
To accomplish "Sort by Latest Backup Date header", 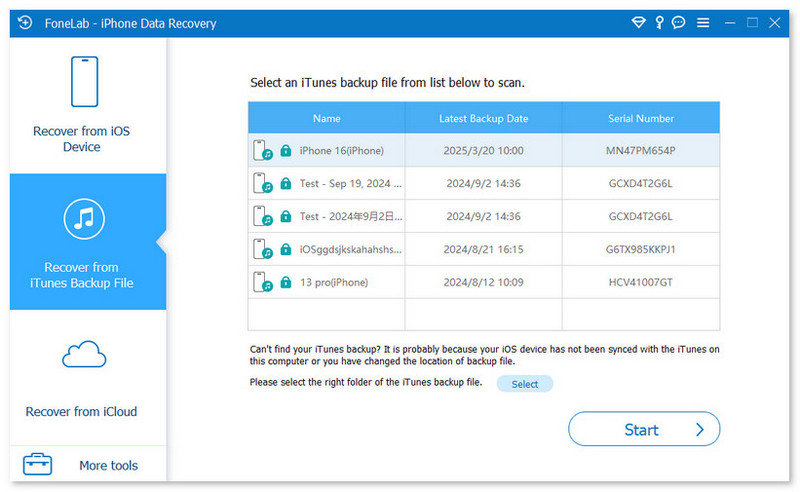I will 483,118.
